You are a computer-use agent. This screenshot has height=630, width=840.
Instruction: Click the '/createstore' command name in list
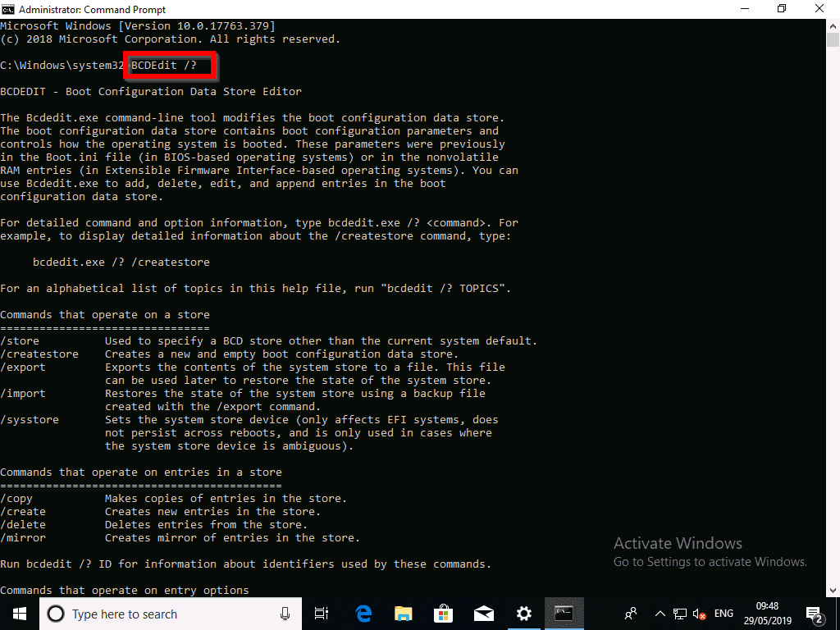(39, 354)
